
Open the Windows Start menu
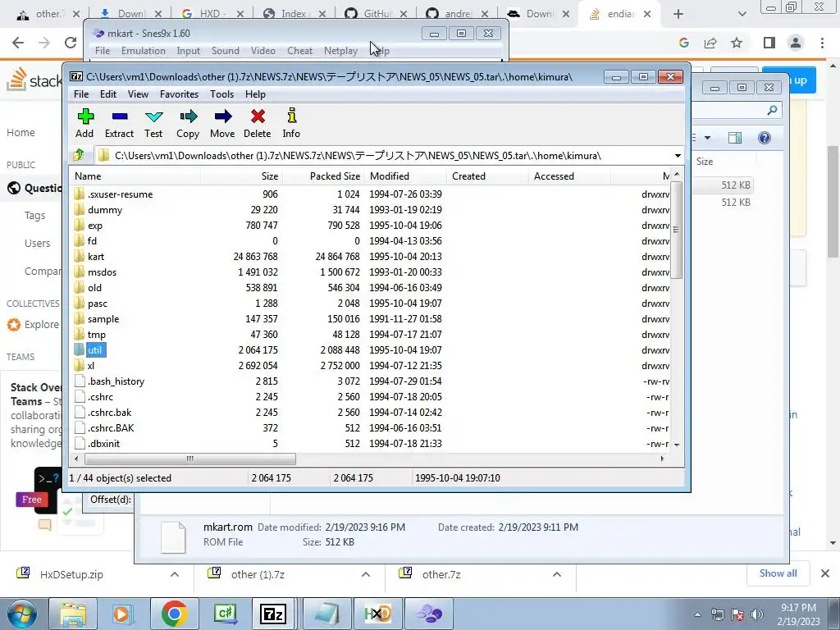click(x=22, y=614)
